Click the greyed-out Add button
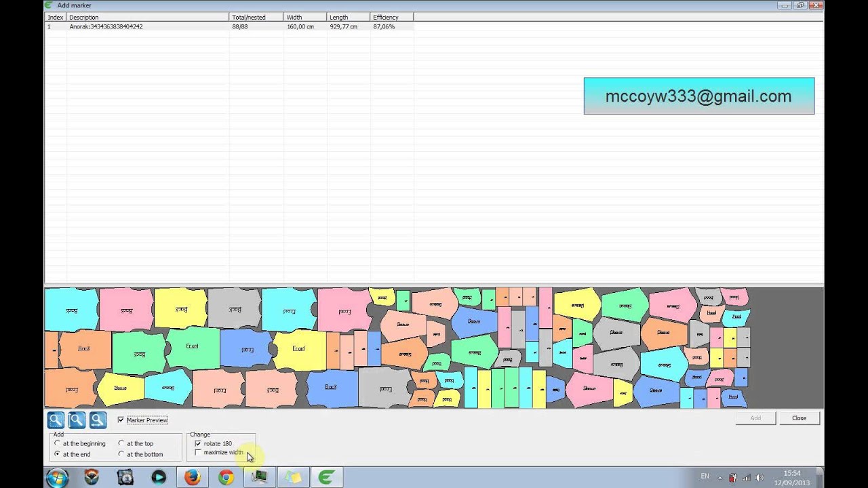Screen dimensions: 868x488 click(x=755, y=418)
